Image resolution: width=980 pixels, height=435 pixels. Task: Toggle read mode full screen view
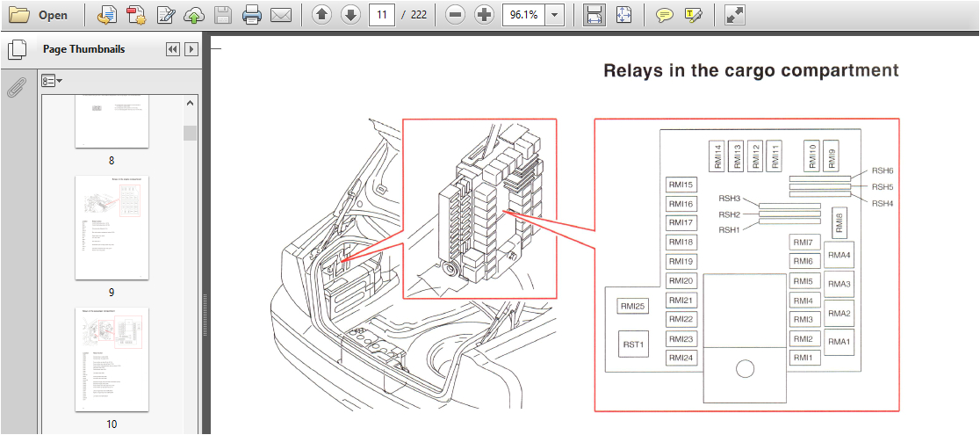coord(735,15)
